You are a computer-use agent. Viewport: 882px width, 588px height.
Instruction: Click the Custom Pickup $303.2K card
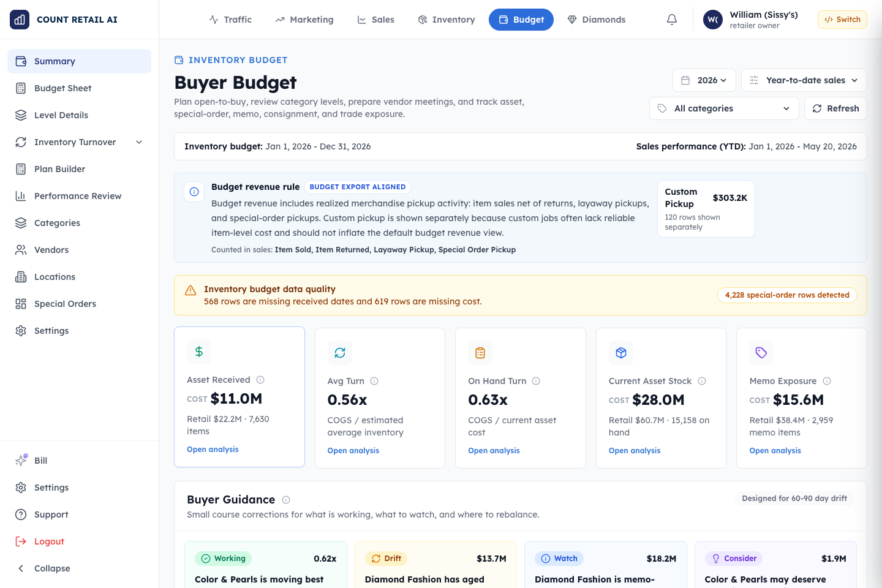[x=706, y=209]
